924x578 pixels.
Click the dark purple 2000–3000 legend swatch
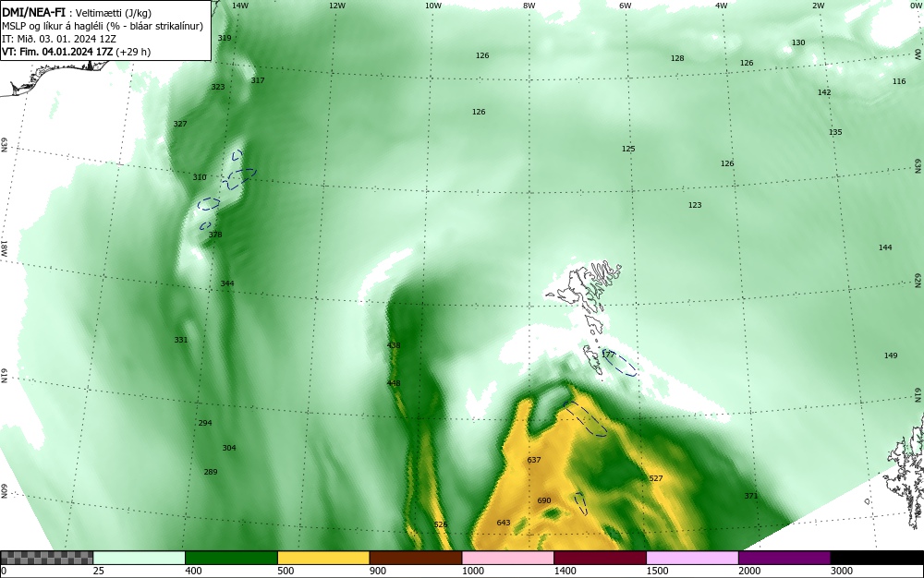(784, 558)
